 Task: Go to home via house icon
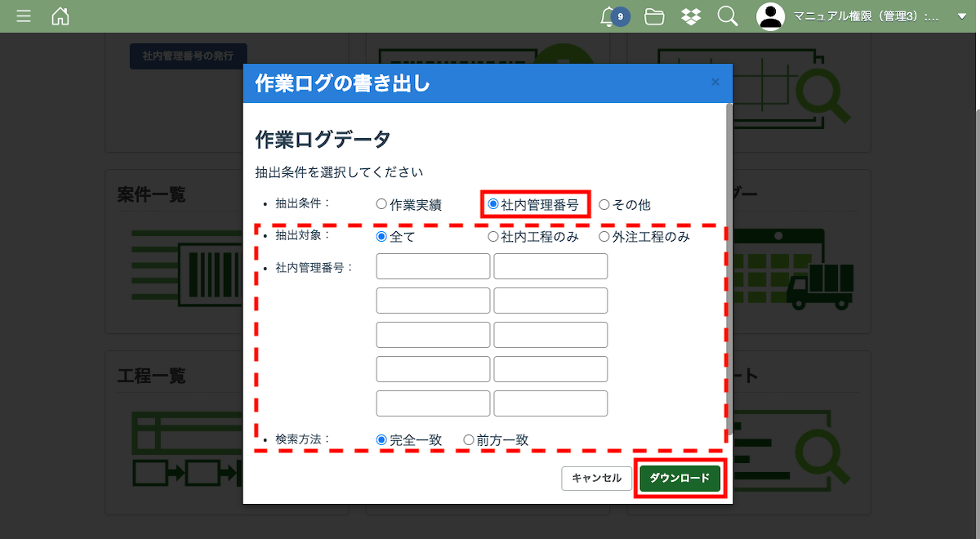[60, 16]
